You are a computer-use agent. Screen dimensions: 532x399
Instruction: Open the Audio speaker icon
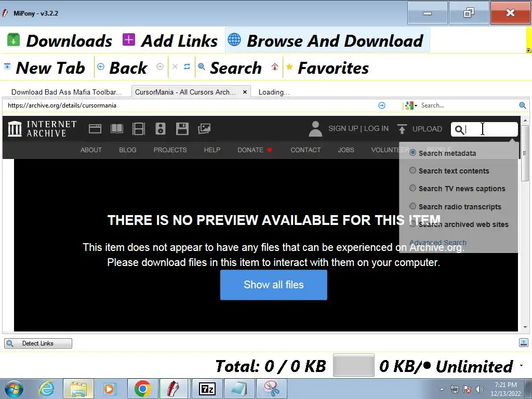(x=160, y=129)
